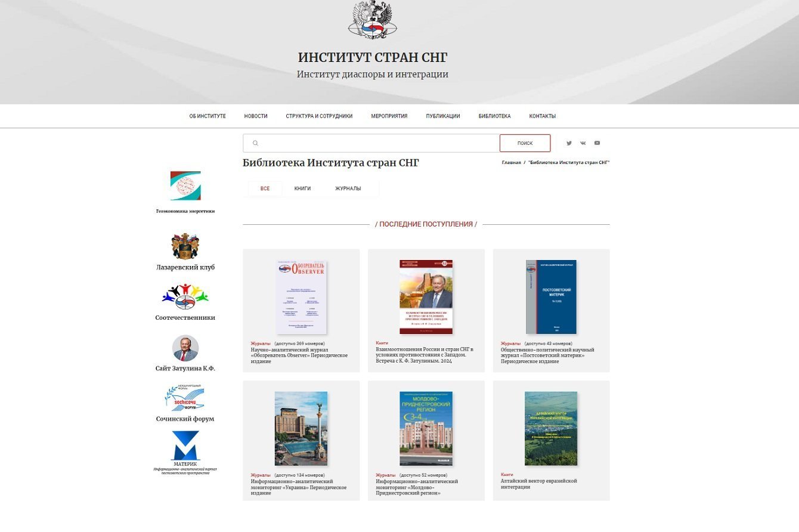799x532 pixels.
Task: Click the Сайт Затулина К.Ф. caption
Action: tap(185, 369)
